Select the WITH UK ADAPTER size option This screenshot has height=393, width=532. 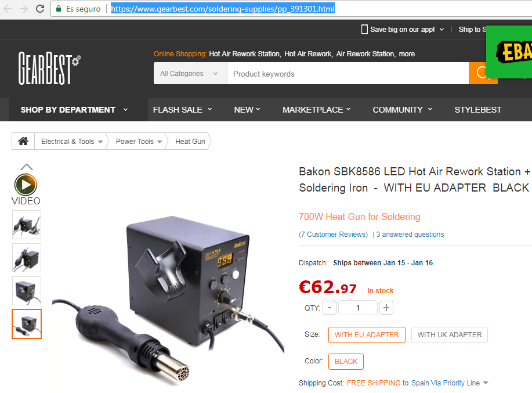coord(450,335)
